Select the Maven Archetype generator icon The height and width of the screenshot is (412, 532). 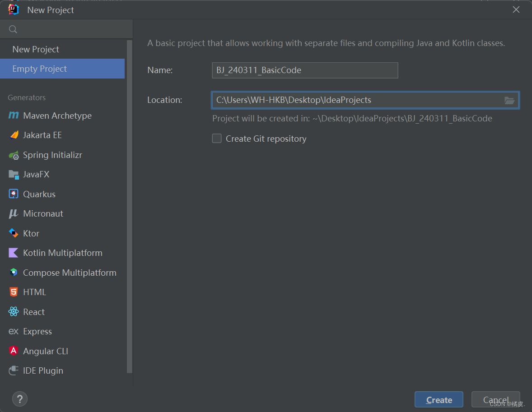coord(14,116)
